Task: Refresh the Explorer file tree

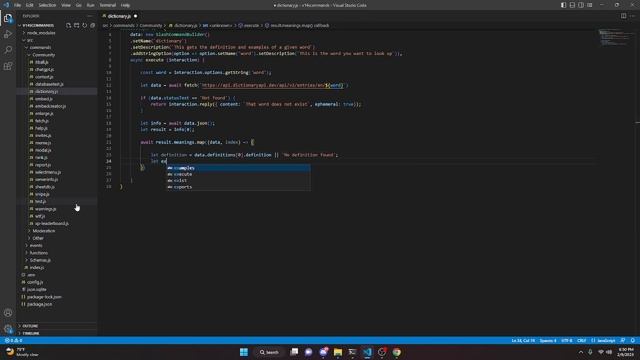Action: pos(84,25)
